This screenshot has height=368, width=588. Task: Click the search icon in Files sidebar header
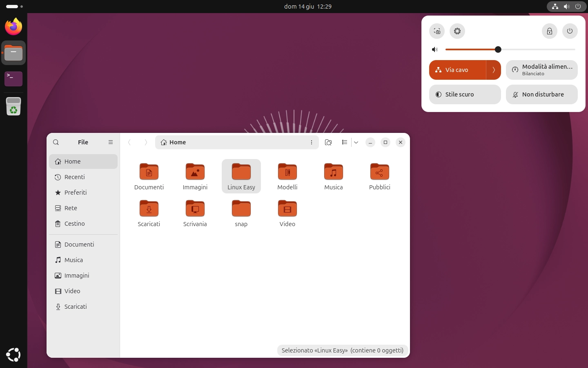click(x=56, y=142)
